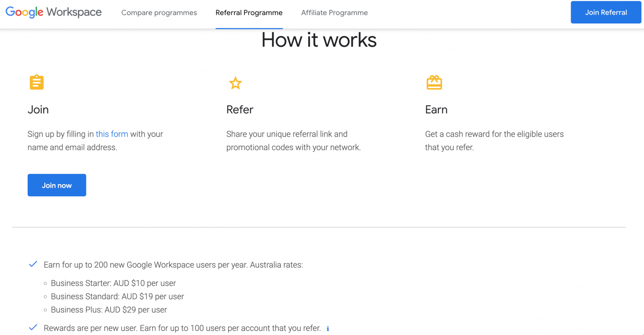Select the Referral Programme tab
Viewport: 644px width, 335px height.
coord(249,13)
